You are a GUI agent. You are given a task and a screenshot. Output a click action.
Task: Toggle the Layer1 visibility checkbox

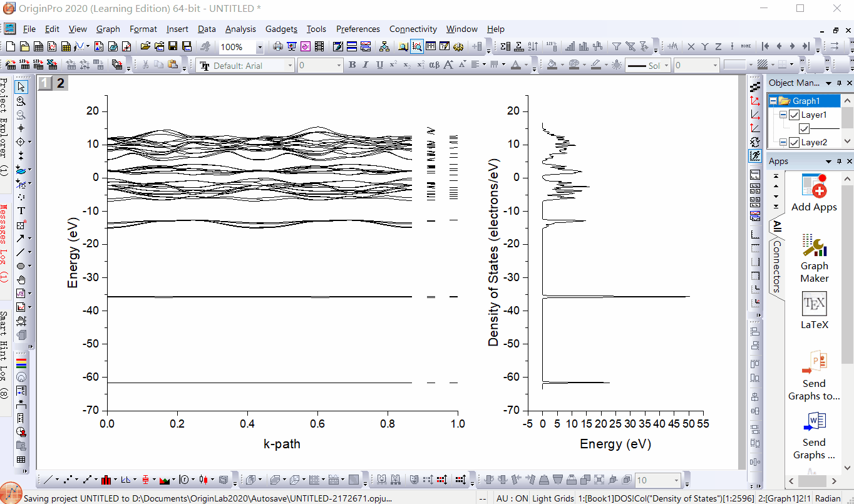(795, 115)
